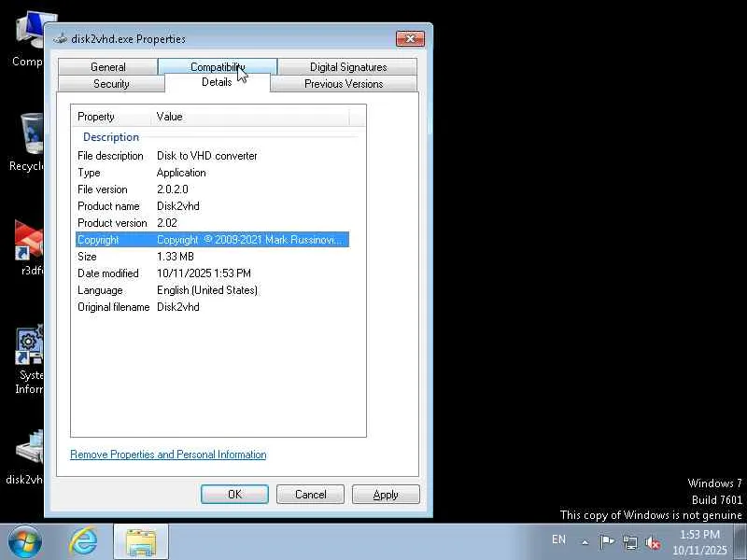Open Action Center flag icon
747x560 pixels.
(607, 542)
